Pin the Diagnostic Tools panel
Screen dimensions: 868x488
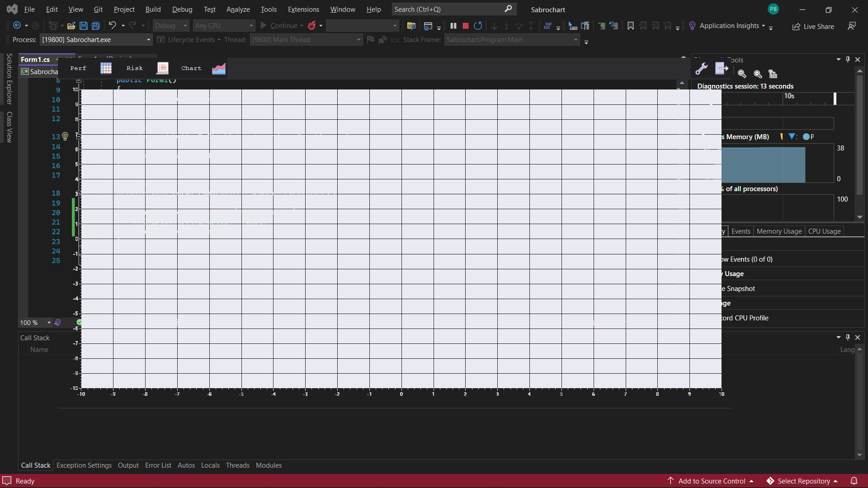pyautogui.click(x=847, y=59)
